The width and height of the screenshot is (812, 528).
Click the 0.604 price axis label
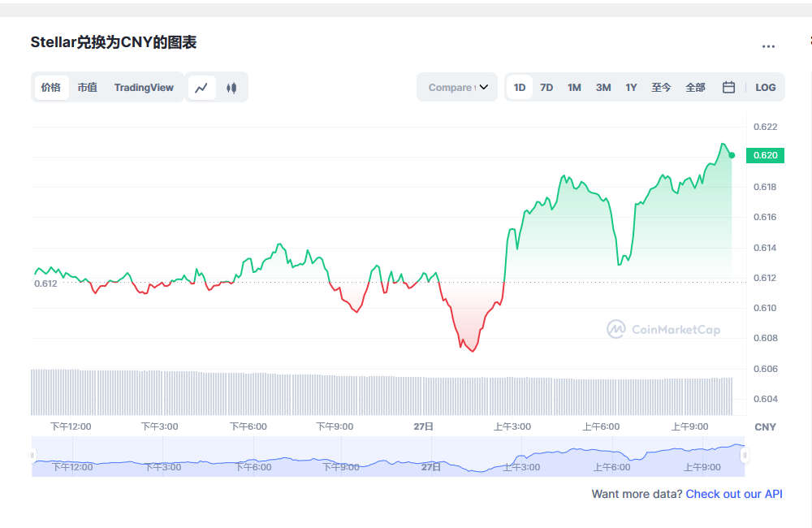pos(766,399)
